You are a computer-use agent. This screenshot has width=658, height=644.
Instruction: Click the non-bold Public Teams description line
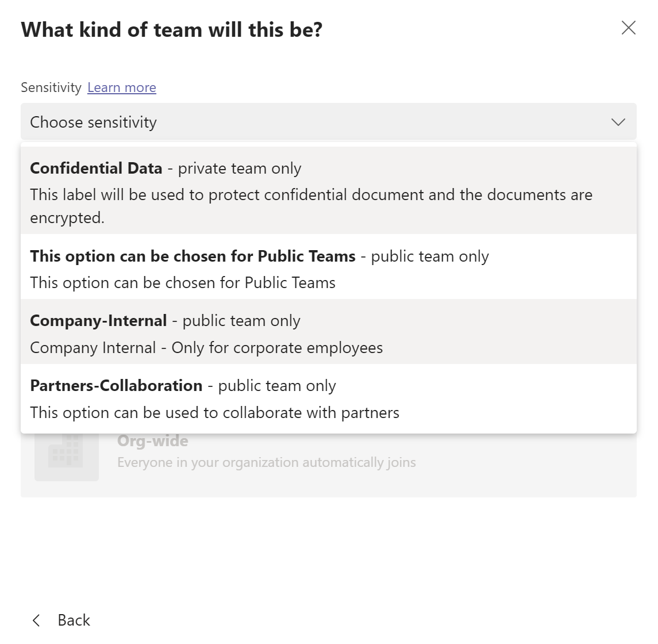point(183,283)
